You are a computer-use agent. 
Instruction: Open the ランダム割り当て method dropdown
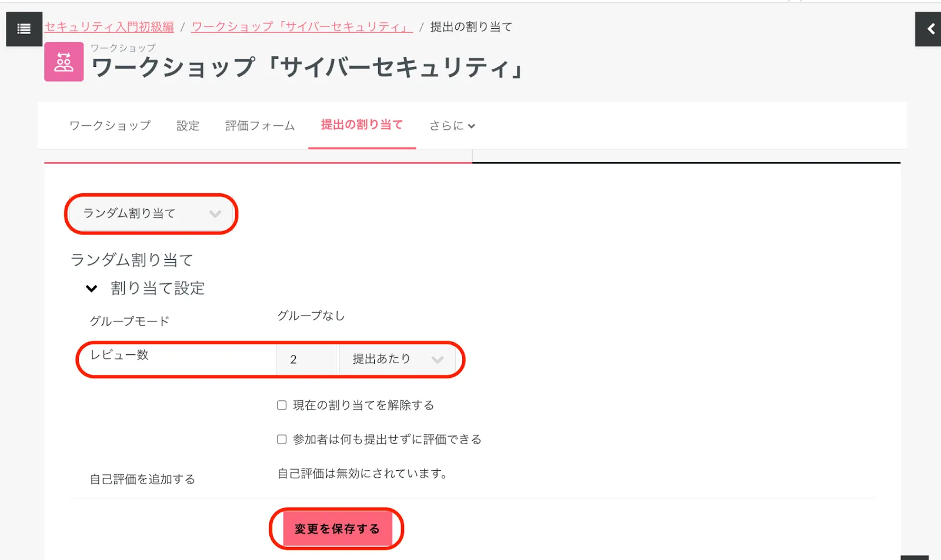tap(151, 214)
